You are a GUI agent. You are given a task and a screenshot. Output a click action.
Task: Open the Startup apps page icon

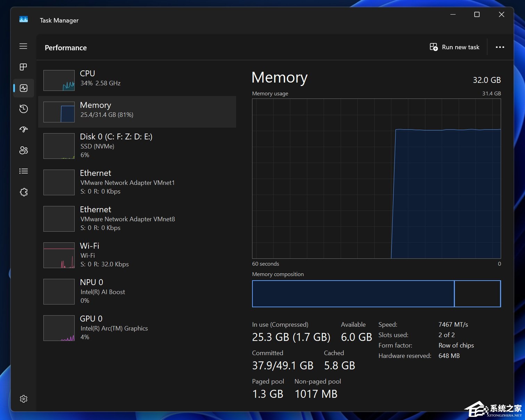coord(24,129)
